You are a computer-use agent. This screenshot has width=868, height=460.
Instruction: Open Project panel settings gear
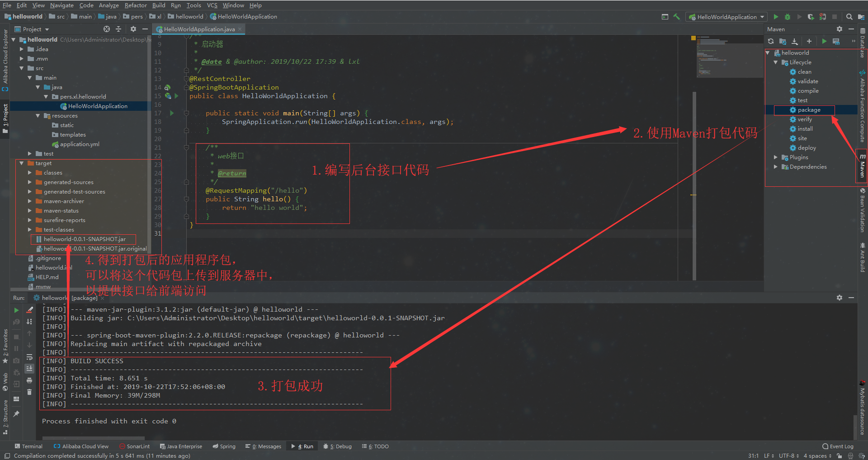click(x=133, y=29)
